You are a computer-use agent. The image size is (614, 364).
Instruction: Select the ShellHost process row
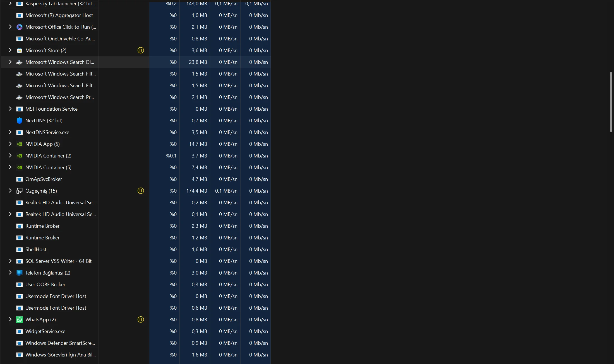point(36,249)
